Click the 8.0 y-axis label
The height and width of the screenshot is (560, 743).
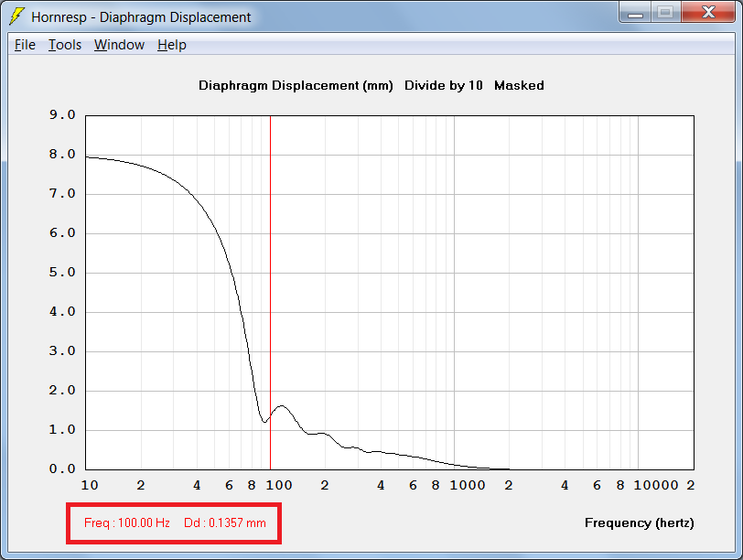point(62,155)
